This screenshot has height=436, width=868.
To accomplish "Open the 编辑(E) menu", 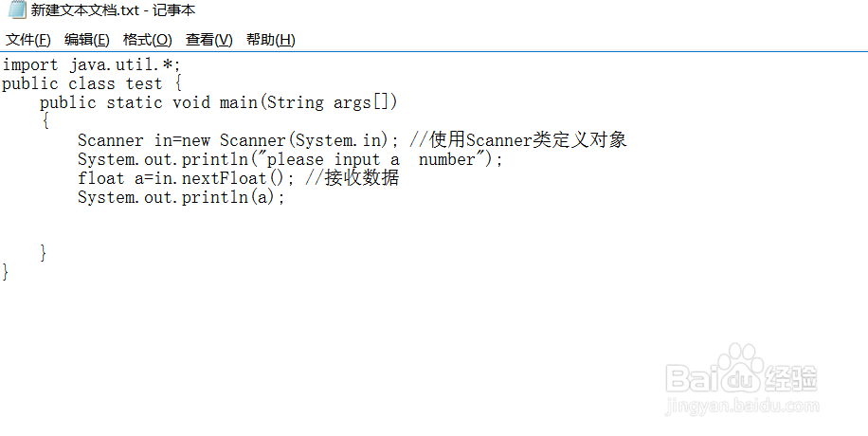I will 87,40.
